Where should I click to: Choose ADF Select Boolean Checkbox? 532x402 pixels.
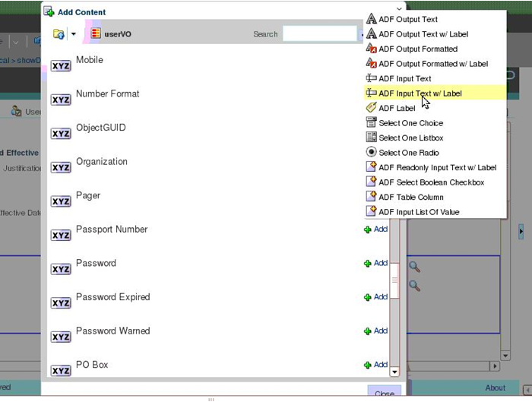pos(435,182)
